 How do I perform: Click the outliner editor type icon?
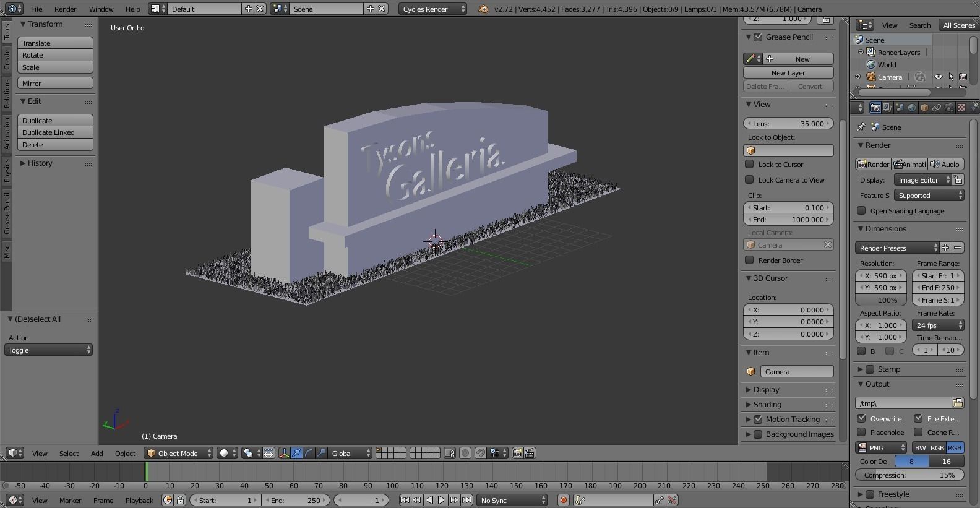(864, 25)
